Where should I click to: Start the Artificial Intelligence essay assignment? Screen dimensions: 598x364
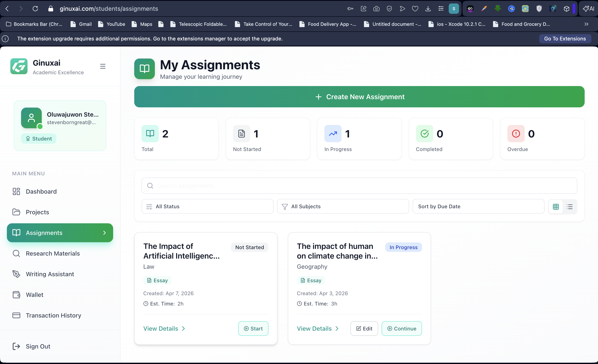[253, 328]
